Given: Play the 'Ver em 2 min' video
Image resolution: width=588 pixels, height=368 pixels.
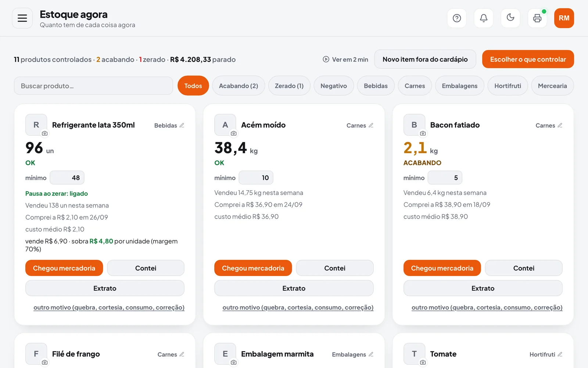Looking at the screenshot, I should tap(345, 59).
